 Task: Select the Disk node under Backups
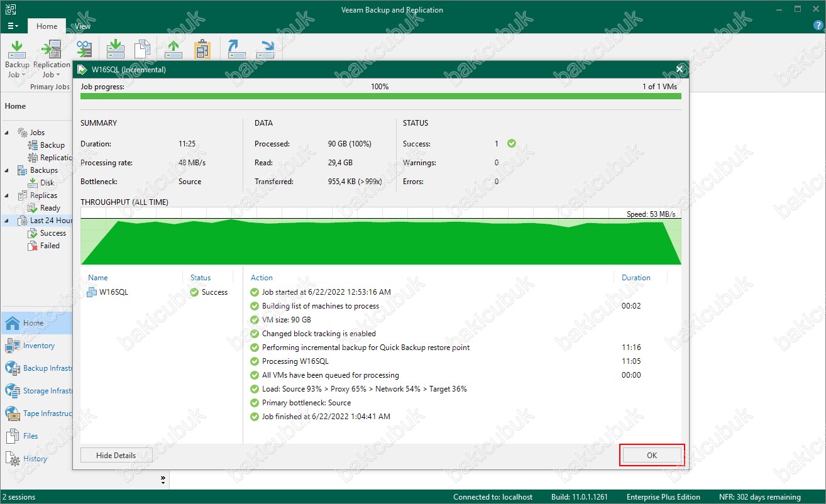point(47,183)
